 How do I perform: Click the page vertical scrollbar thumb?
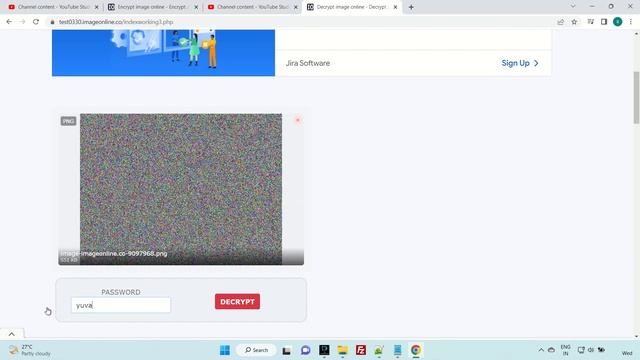pyautogui.click(x=636, y=97)
